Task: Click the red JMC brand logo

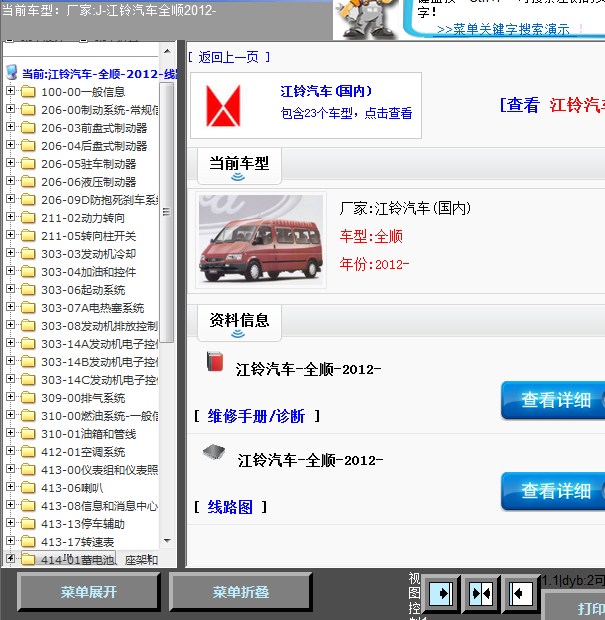Action: 223,106
